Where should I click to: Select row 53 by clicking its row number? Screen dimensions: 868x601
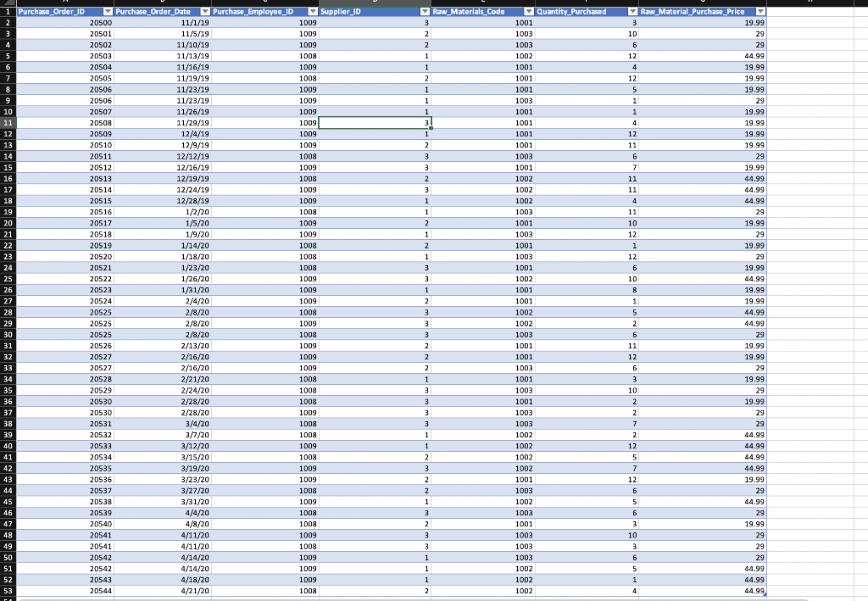[7, 591]
